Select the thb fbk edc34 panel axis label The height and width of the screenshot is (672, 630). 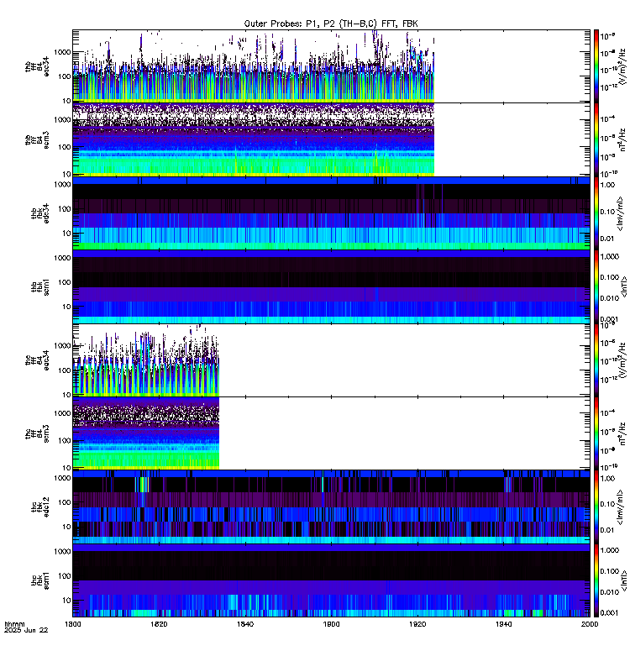[40, 213]
